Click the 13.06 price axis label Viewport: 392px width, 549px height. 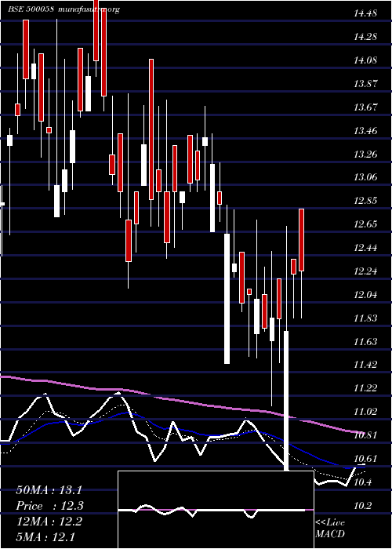(x=365, y=177)
